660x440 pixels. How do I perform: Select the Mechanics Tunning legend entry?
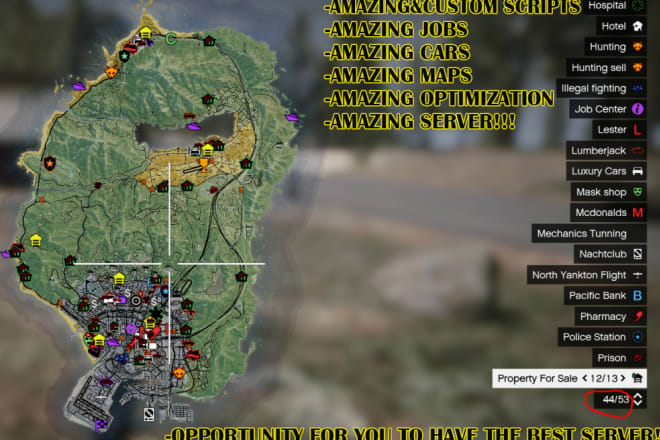click(589, 234)
